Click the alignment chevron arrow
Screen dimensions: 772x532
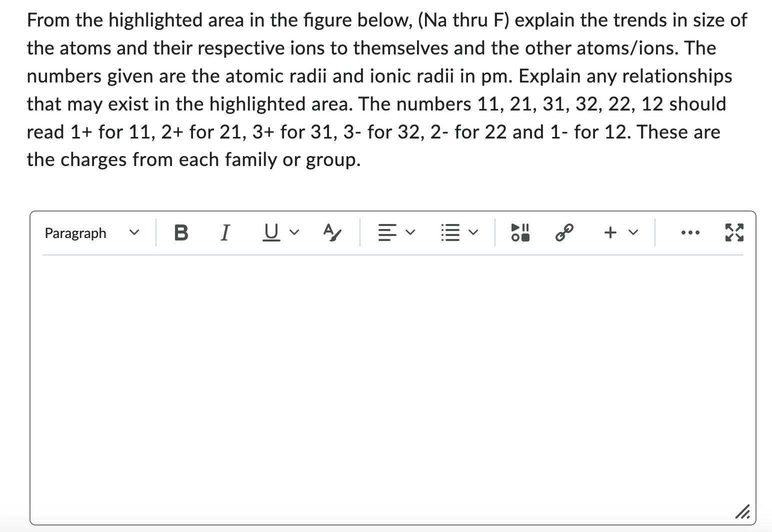[x=410, y=232]
